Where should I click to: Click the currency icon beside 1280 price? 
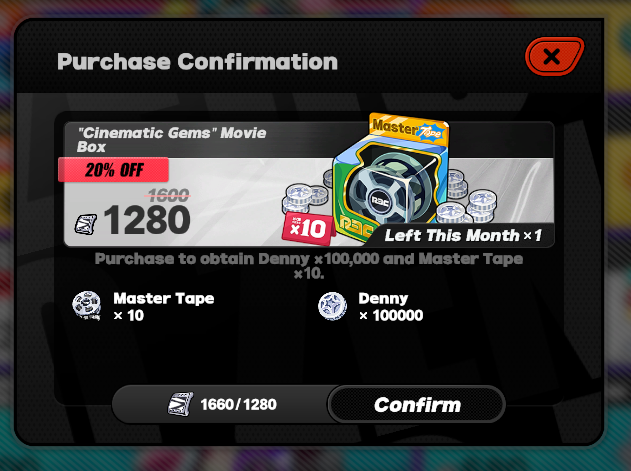pyautogui.click(x=86, y=224)
